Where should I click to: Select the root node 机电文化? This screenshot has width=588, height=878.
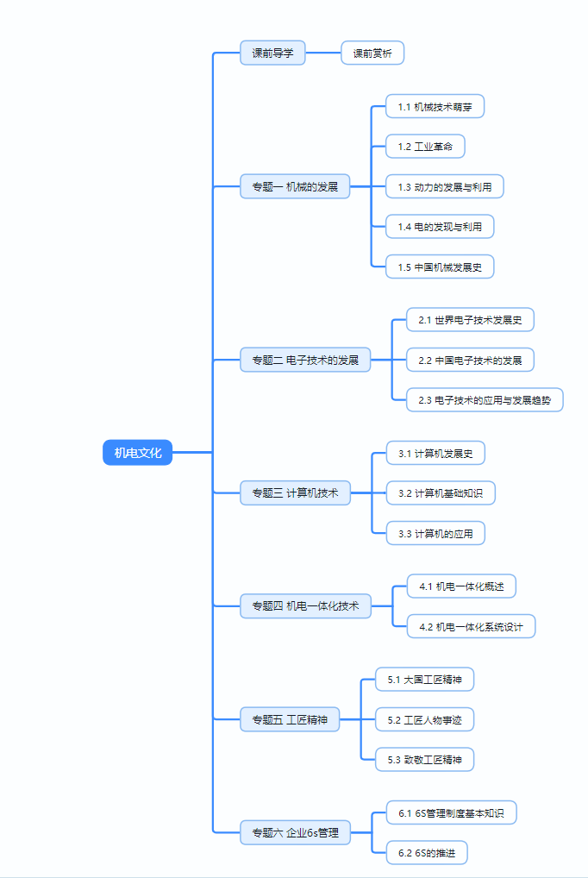tap(138, 452)
